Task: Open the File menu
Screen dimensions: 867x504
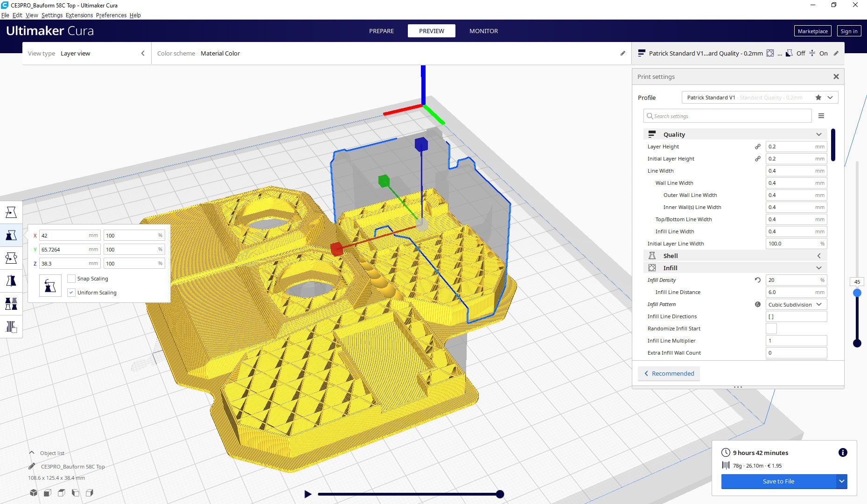Action: [5, 15]
